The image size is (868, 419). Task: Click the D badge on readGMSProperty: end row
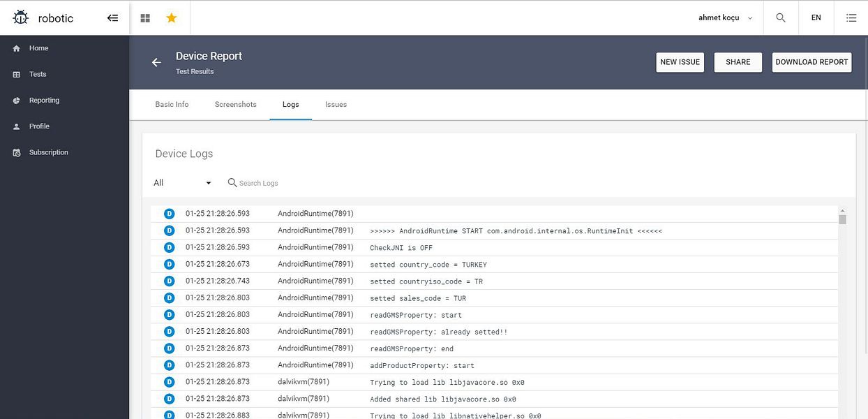click(169, 348)
